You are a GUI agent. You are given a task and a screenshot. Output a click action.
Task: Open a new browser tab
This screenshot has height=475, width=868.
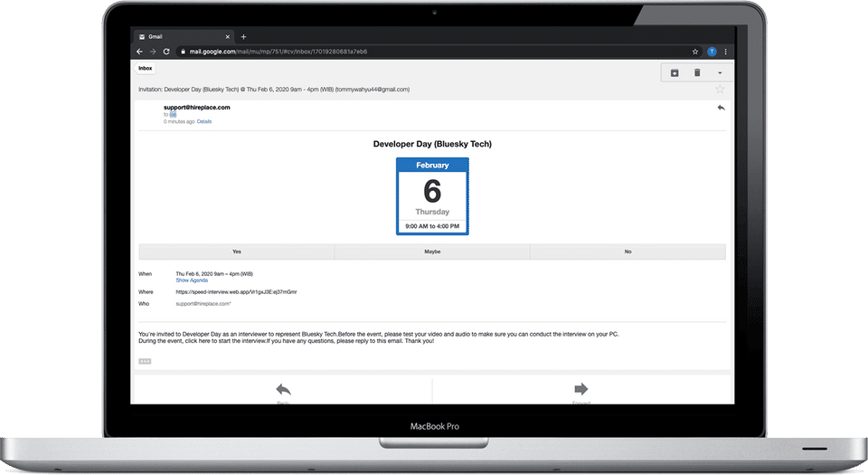243,36
